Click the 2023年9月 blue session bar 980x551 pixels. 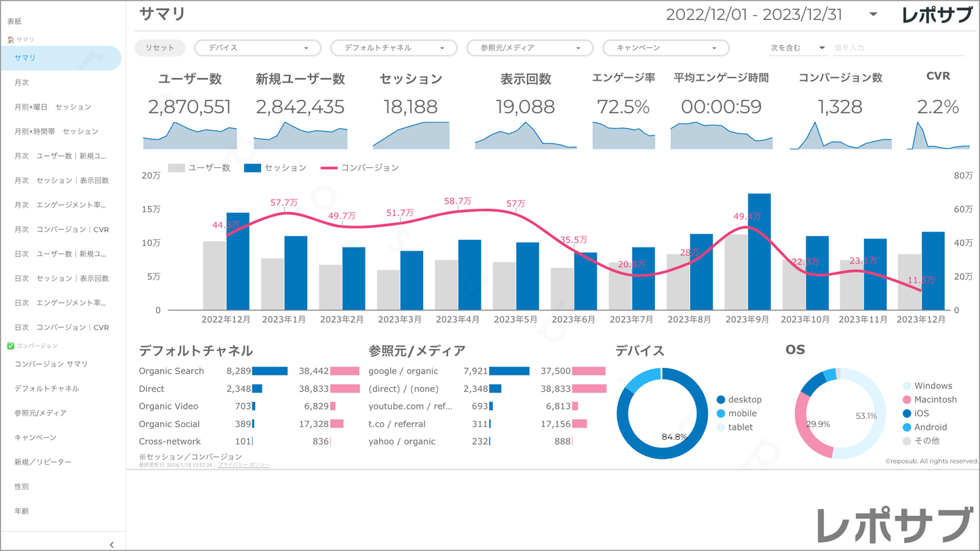(759, 251)
